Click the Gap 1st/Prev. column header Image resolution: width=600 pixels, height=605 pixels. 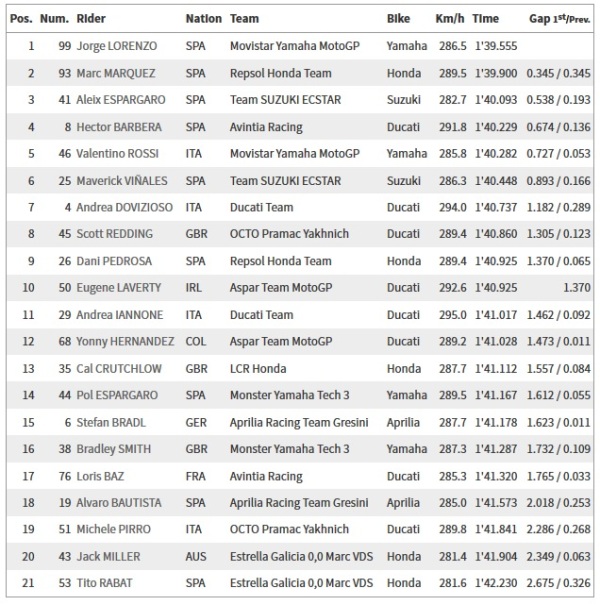(559, 19)
